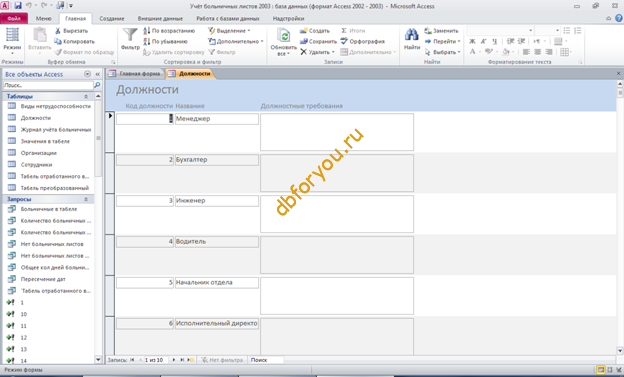624x377 pixels.
Task: Run the Орфография spell check
Action: click(x=363, y=41)
